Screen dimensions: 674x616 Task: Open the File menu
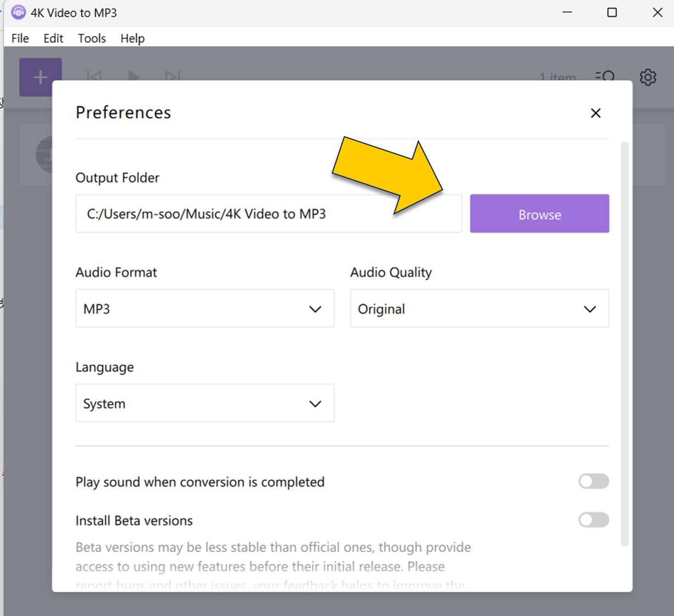coord(20,38)
